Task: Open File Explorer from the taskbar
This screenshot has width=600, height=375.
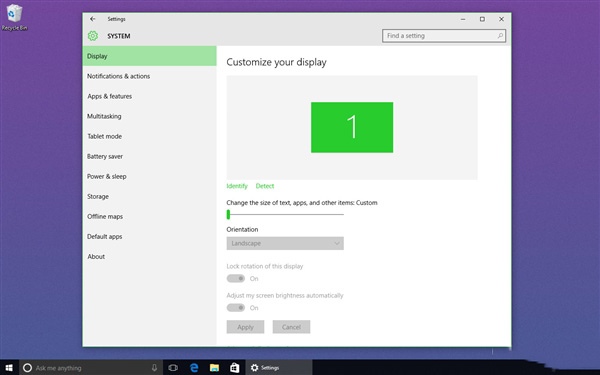Action: tap(214, 368)
